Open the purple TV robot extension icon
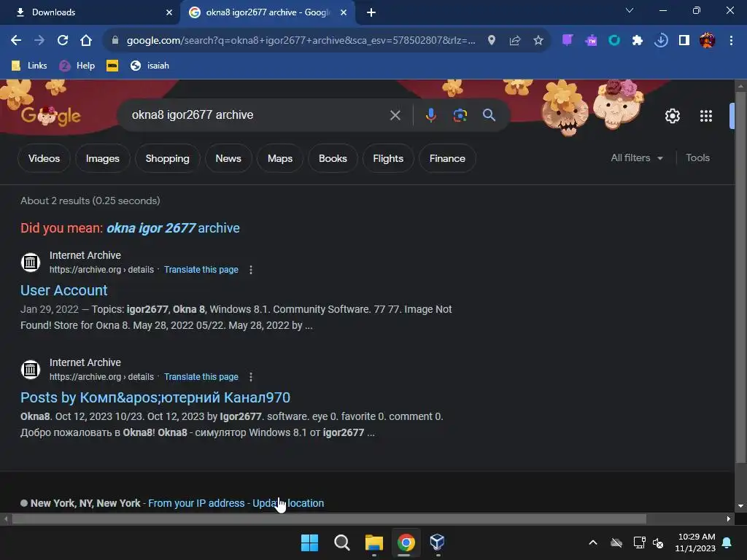 591,41
